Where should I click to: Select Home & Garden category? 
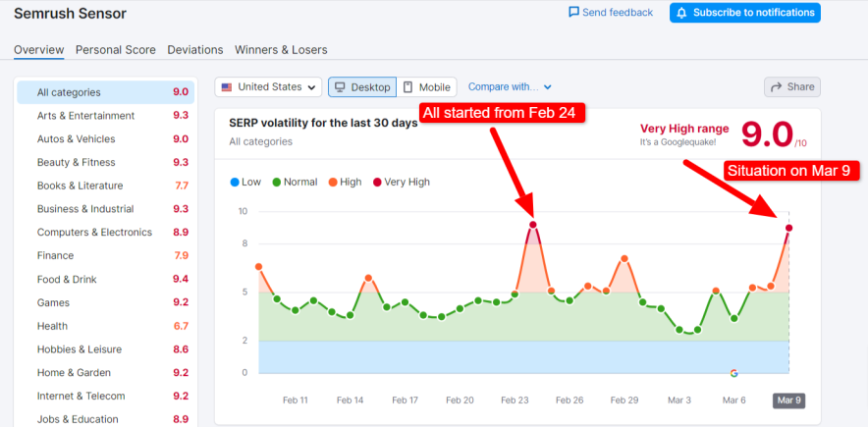pyautogui.click(x=106, y=373)
